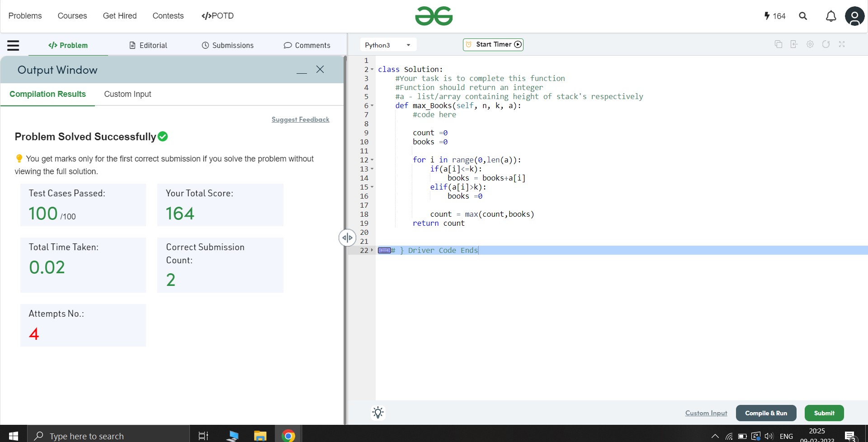Open the Comments tab
Viewport: 868px width, 442px height.
pos(307,45)
